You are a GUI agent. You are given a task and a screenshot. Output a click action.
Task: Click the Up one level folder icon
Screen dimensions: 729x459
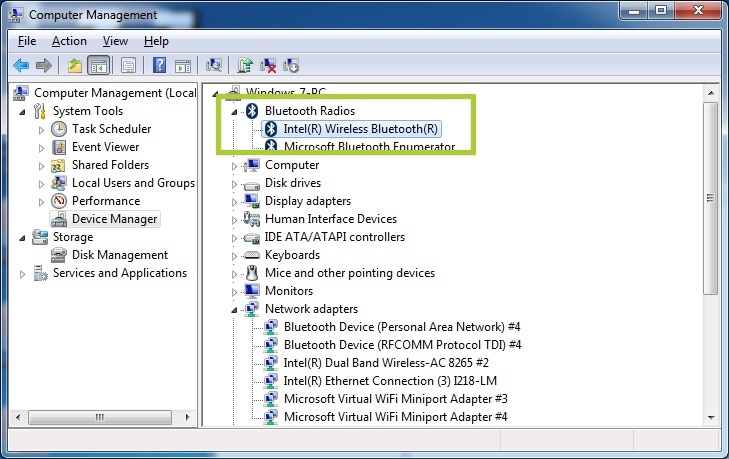point(75,66)
